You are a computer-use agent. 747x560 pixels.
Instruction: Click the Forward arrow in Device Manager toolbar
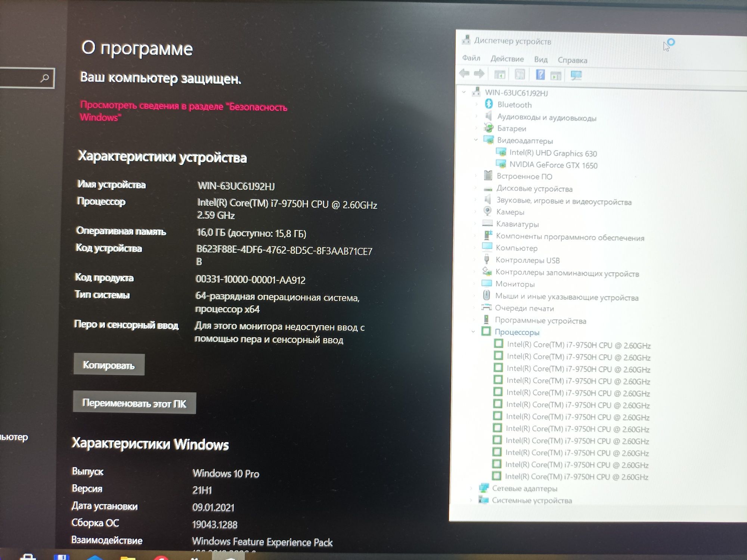(x=479, y=74)
